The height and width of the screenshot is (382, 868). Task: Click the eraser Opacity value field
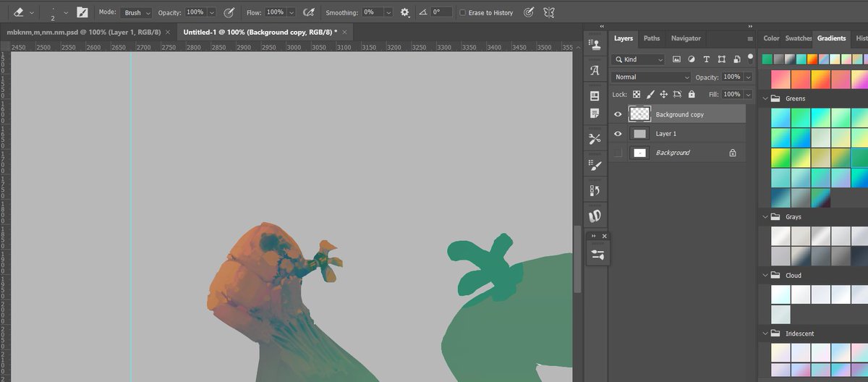click(x=195, y=12)
